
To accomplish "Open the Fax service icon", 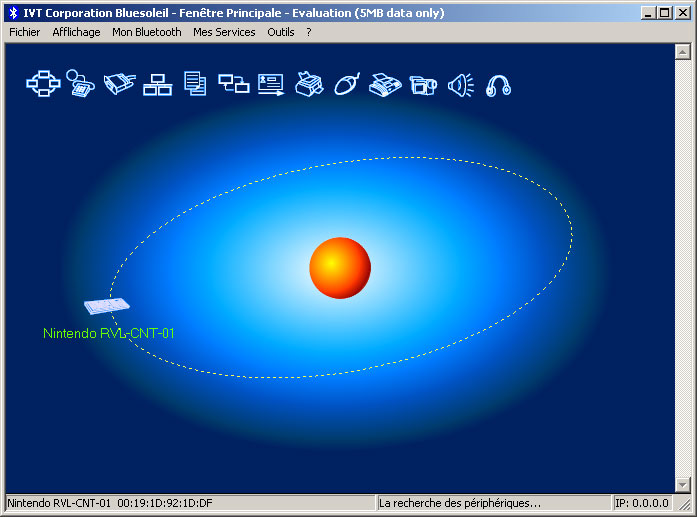I will [385, 84].
